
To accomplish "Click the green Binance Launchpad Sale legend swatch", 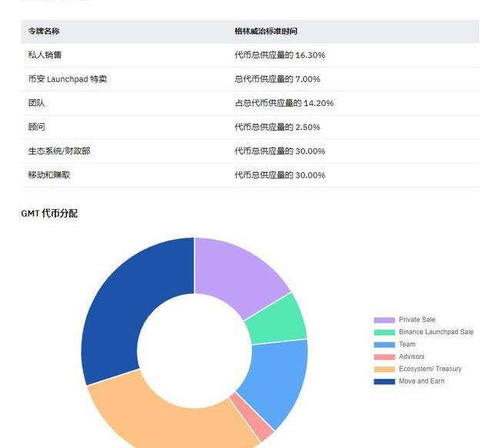I will point(384,332).
